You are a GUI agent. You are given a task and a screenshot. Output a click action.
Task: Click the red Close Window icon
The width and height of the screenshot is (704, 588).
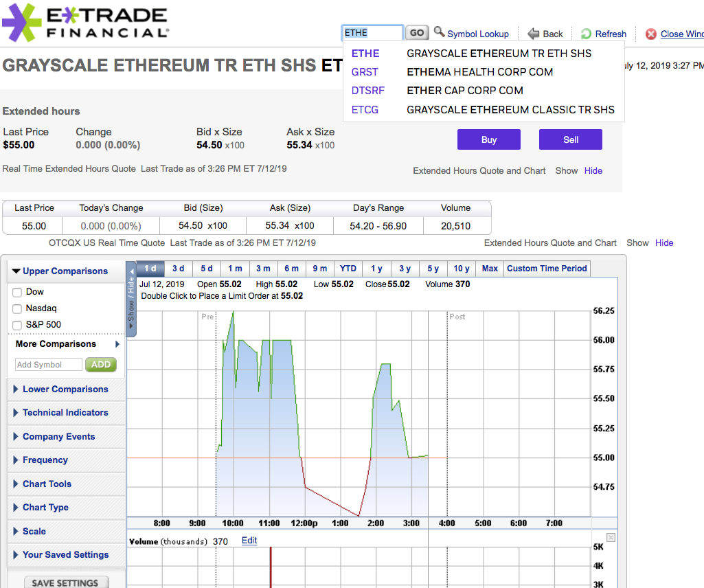[x=650, y=34]
